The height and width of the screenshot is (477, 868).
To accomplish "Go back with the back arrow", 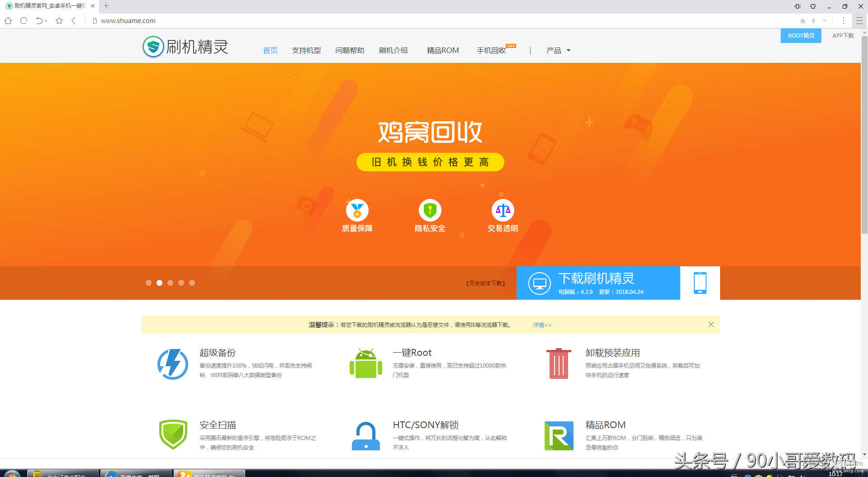I will point(74,21).
